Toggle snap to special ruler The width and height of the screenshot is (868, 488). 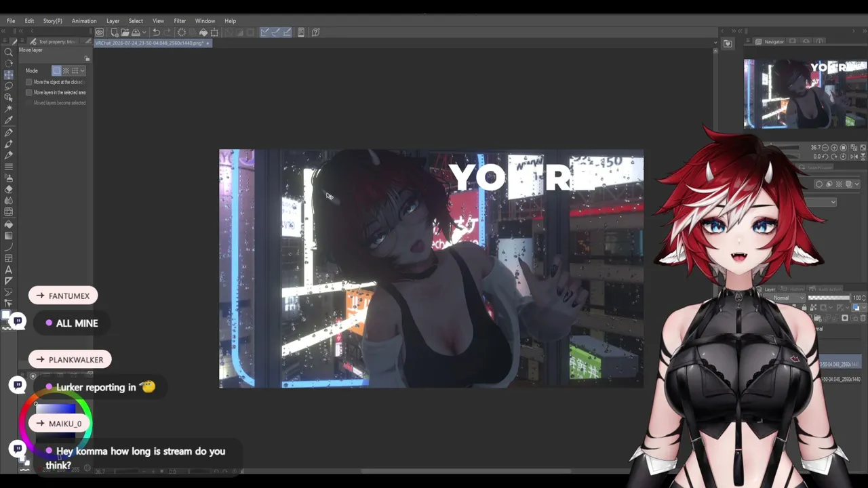pos(276,32)
